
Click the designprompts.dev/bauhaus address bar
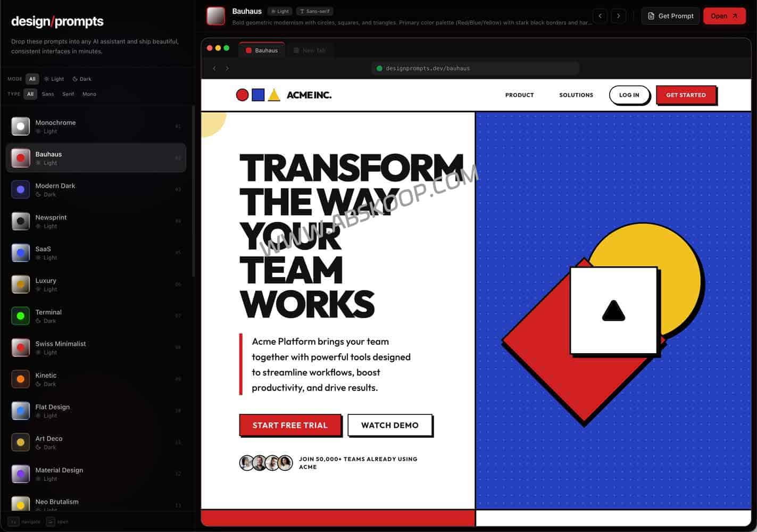click(x=475, y=68)
